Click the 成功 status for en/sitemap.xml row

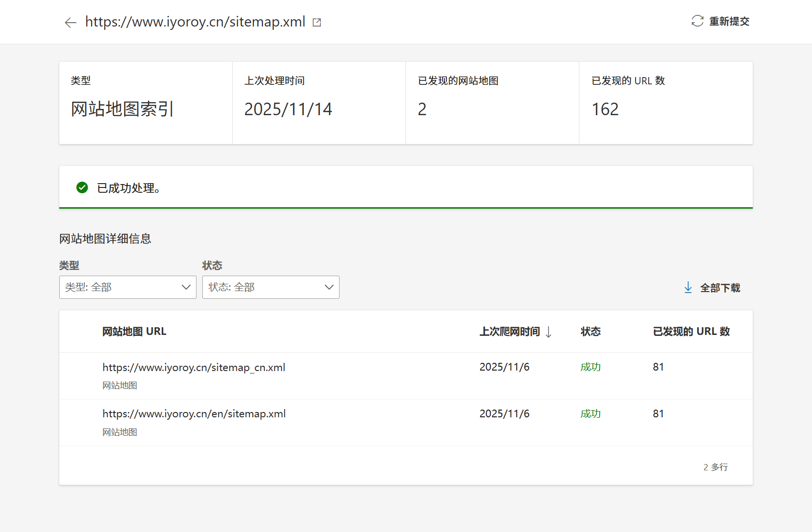coord(590,413)
